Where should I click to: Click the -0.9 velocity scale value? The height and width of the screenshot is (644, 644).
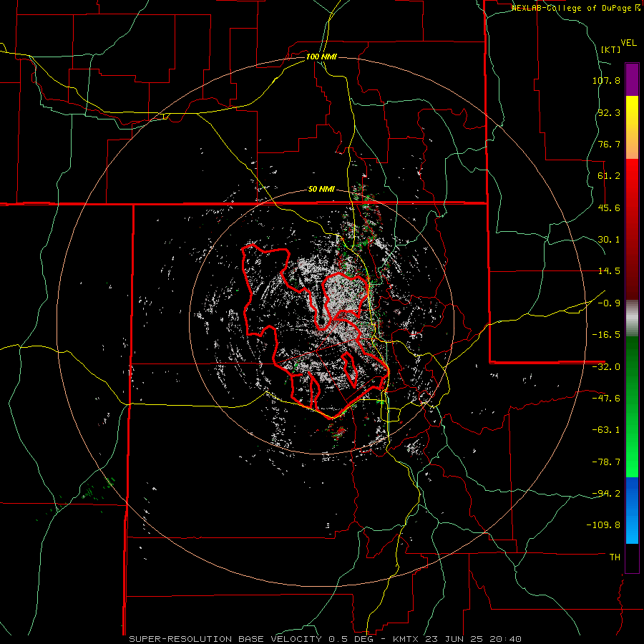609,303
